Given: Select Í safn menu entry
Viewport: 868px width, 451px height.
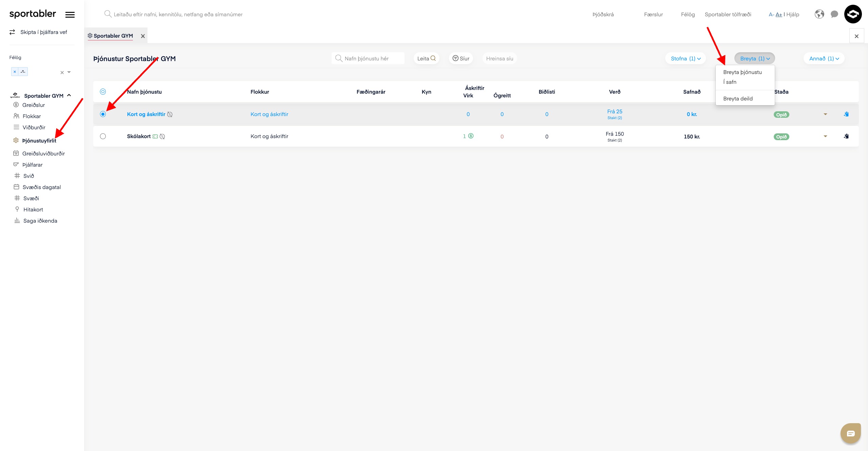Looking at the screenshot, I should pos(730,82).
